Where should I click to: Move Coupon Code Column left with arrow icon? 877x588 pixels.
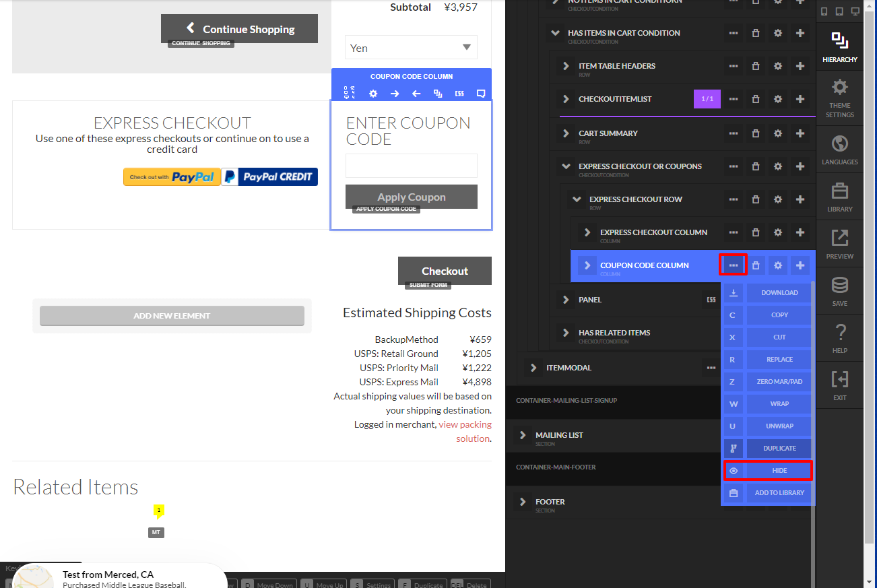point(416,94)
